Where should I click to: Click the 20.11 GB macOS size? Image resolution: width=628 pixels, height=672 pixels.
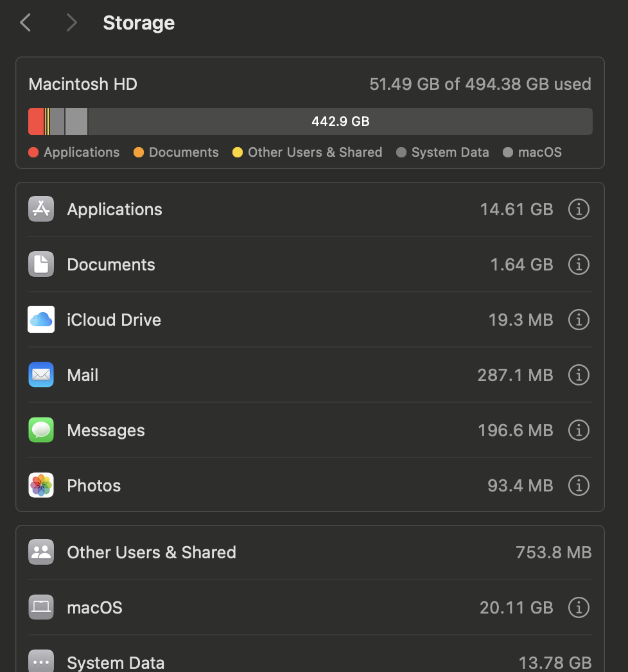(516, 608)
